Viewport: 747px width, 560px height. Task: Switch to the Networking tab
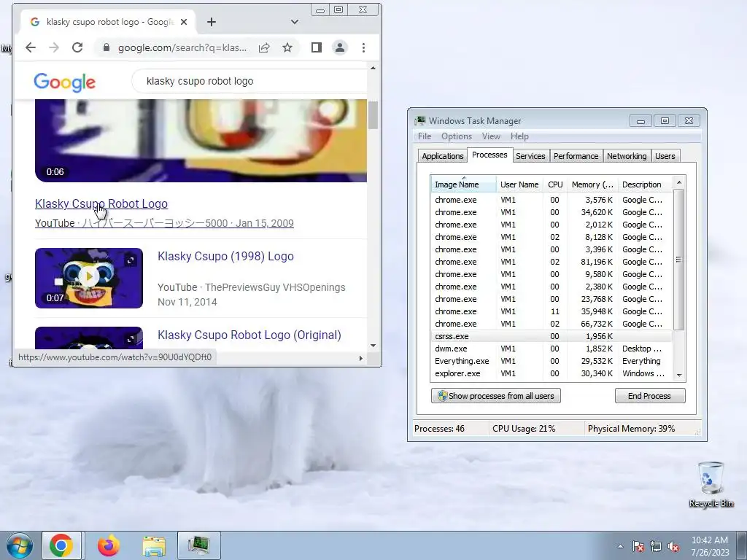(x=627, y=156)
